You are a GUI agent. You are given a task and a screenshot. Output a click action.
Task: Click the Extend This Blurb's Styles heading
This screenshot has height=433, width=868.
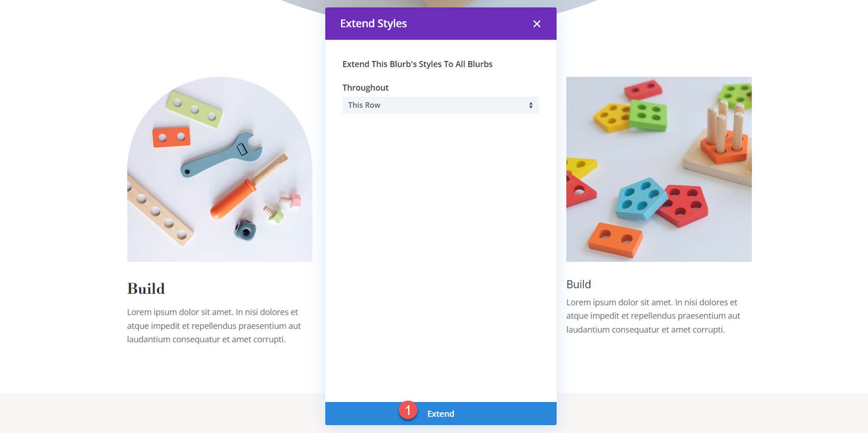click(x=417, y=64)
